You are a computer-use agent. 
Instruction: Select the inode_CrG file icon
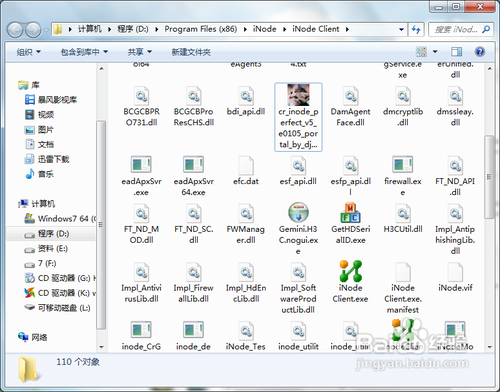tap(141, 330)
